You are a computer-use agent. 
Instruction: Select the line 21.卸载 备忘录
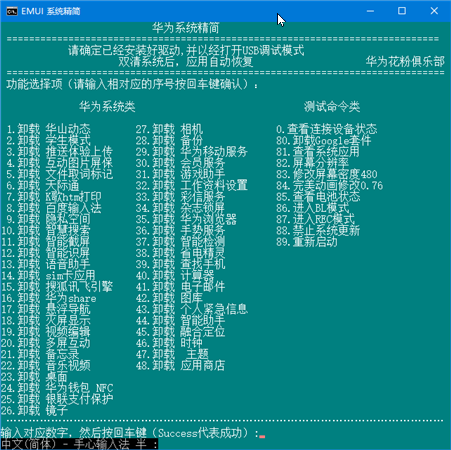tap(40, 354)
